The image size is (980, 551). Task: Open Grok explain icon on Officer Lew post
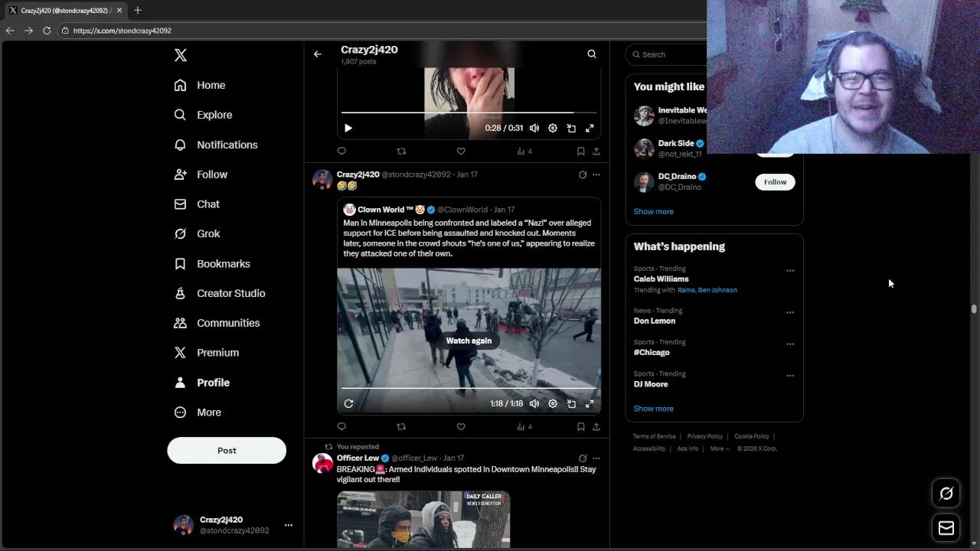pyautogui.click(x=583, y=458)
